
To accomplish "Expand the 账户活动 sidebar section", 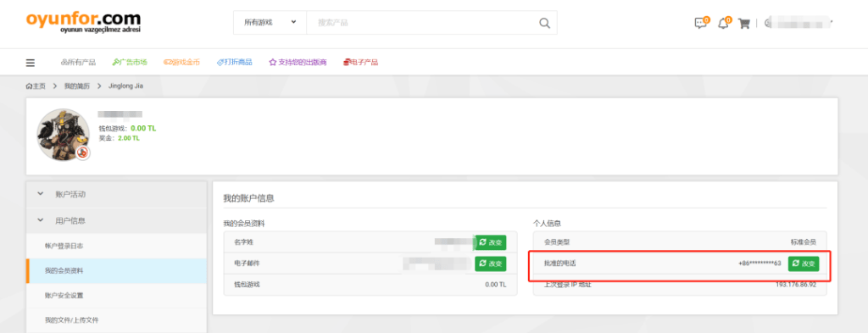I will [x=116, y=194].
